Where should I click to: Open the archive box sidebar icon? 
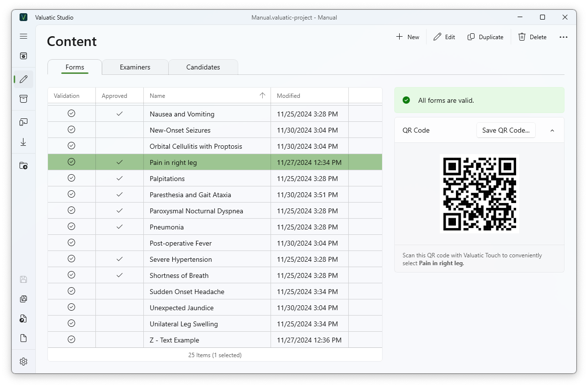click(x=23, y=99)
